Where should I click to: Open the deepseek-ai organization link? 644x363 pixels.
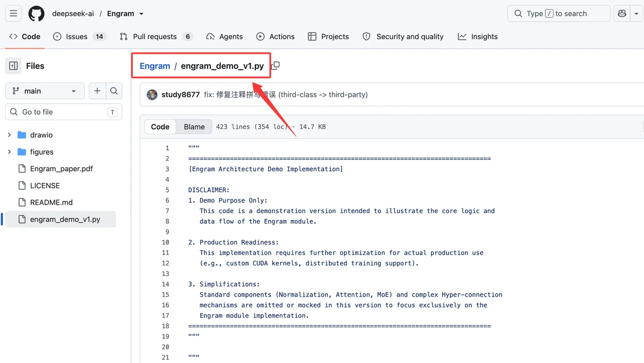click(73, 14)
